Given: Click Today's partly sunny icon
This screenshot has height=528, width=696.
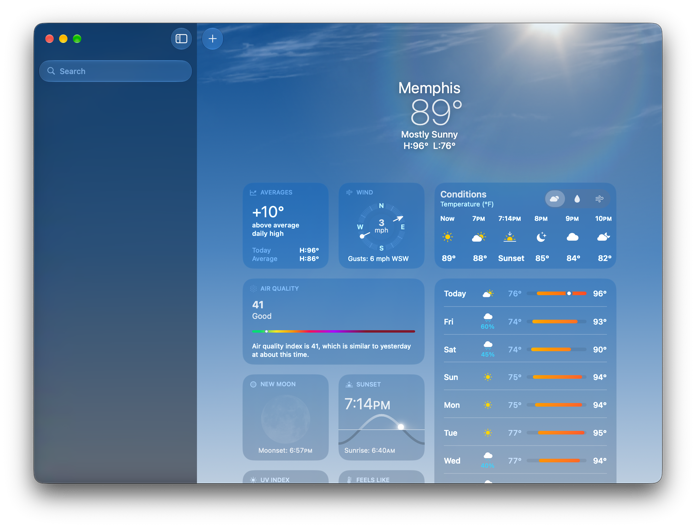Looking at the screenshot, I should tap(488, 294).
